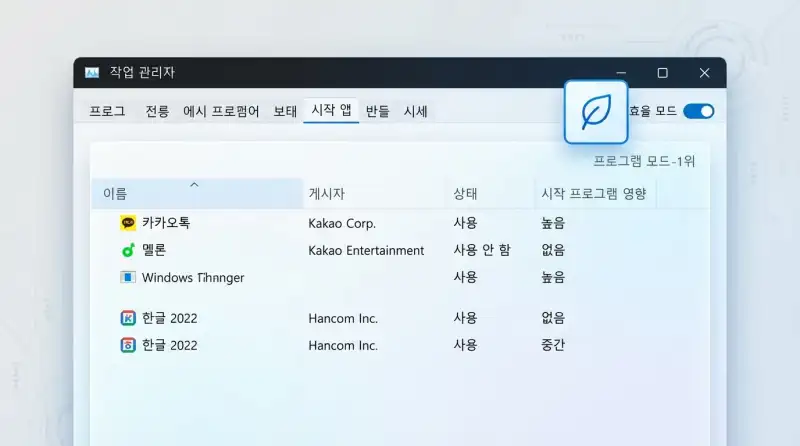Toggle the 효율 모드 switch
This screenshot has width=800, height=446.
coord(698,111)
